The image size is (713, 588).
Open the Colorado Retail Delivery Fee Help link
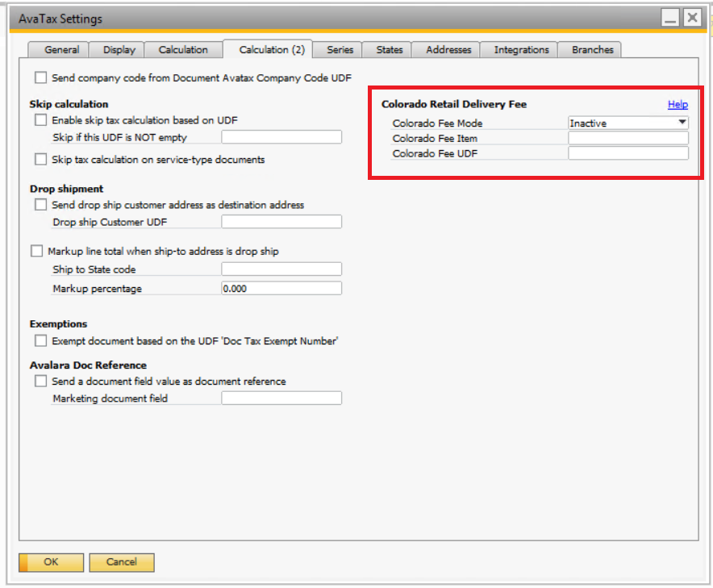pyautogui.click(x=678, y=104)
